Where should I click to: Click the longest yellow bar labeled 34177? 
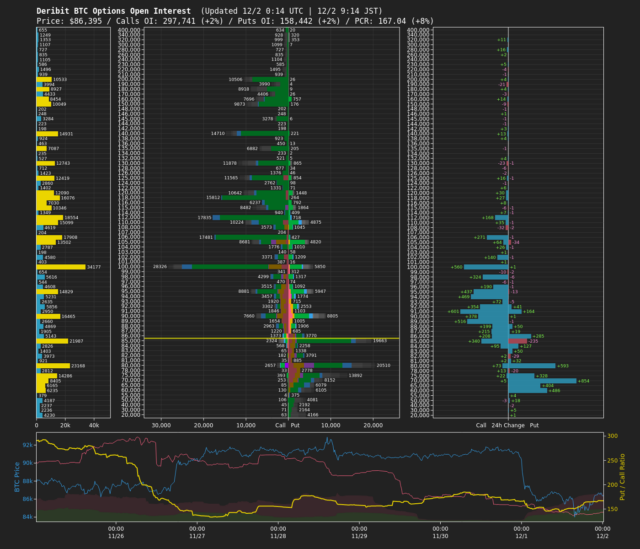[x=61, y=267]
